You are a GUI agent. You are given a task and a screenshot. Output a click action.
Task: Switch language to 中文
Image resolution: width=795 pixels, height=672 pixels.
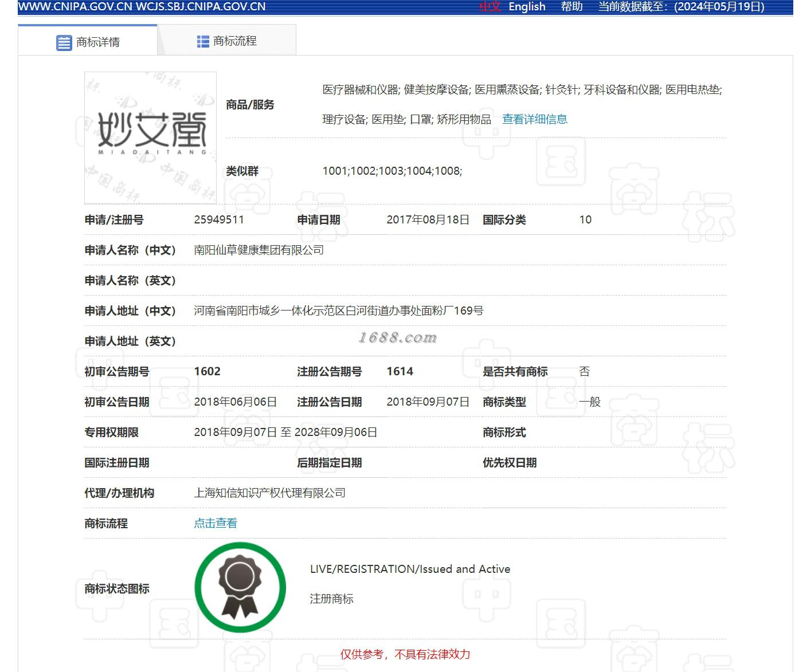tap(490, 7)
